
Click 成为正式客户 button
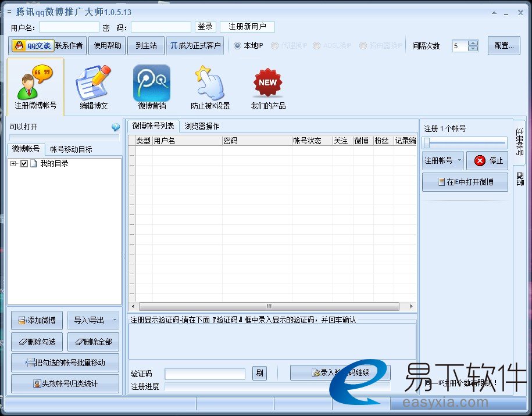(x=195, y=45)
